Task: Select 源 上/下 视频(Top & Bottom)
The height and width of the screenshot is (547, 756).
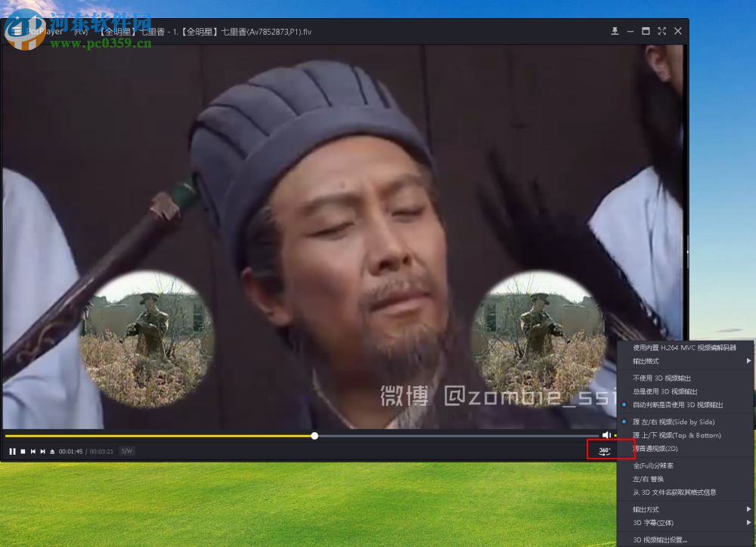Action: (679, 436)
